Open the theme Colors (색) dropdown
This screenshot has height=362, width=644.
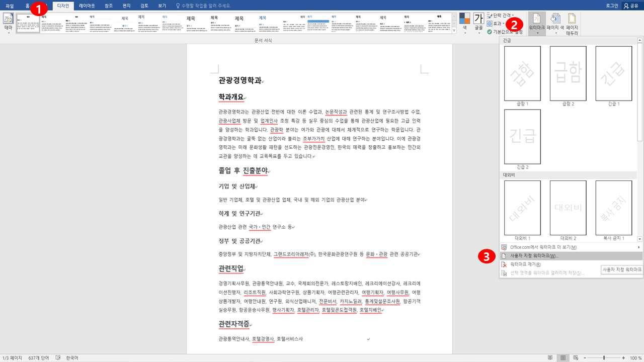pos(463,20)
